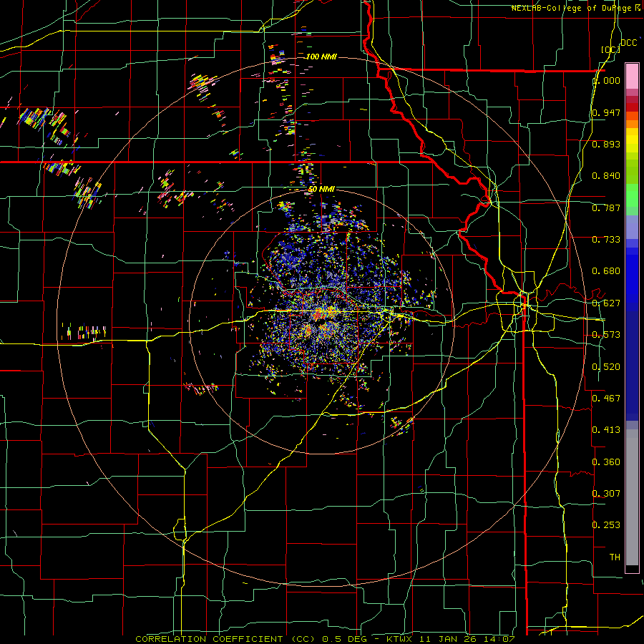
Task: Click the [CC] unit label above the color bar
Action: [610, 49]
